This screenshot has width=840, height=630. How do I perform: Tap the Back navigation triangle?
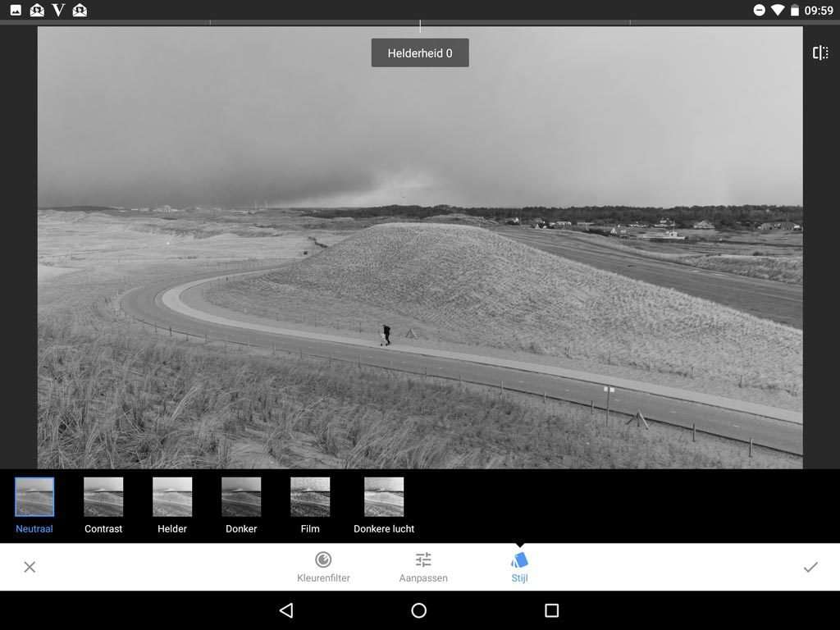[x=286, y=610]
